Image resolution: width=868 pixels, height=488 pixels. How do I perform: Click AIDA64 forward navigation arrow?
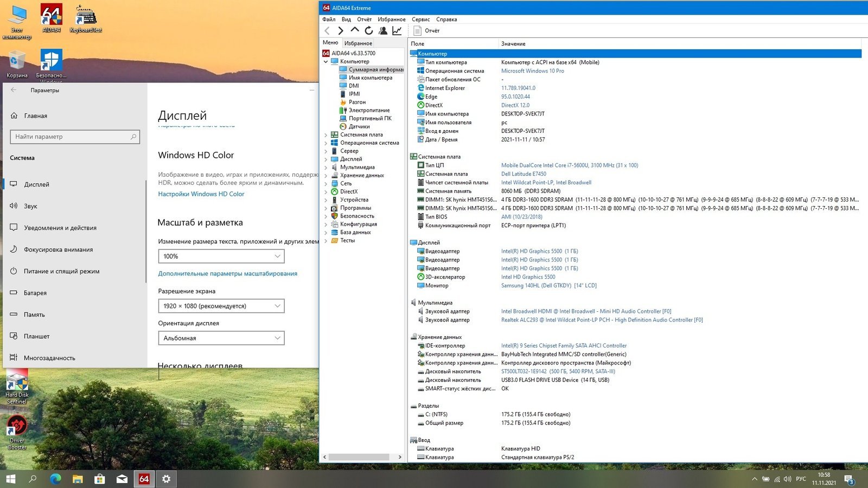tap(341, 31)
